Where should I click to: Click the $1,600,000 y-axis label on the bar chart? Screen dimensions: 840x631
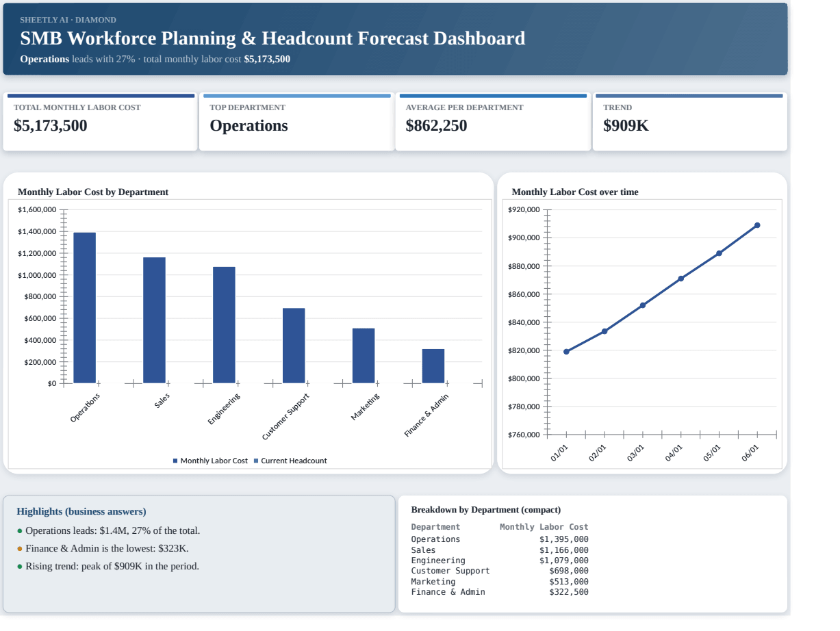(x=37, y=209)
